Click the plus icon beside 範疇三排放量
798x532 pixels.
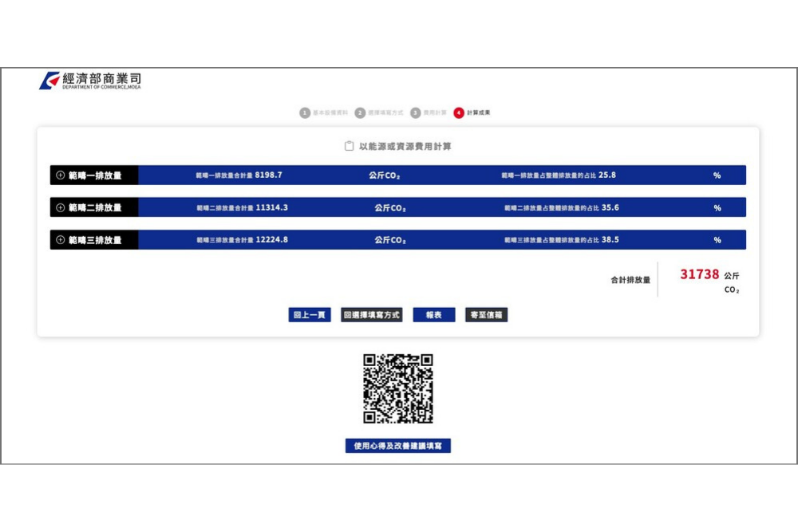(x=58, y=239)
